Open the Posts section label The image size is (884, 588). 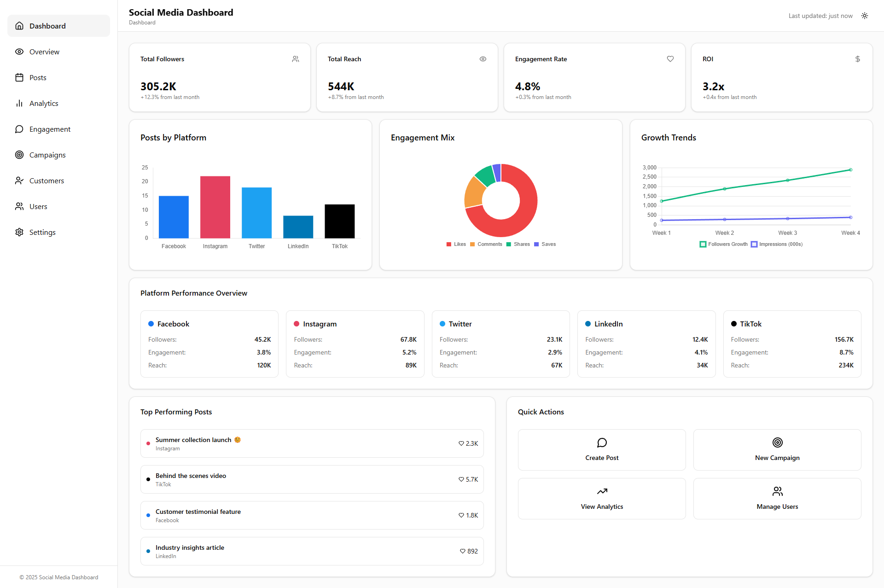[x=38, y=77]
